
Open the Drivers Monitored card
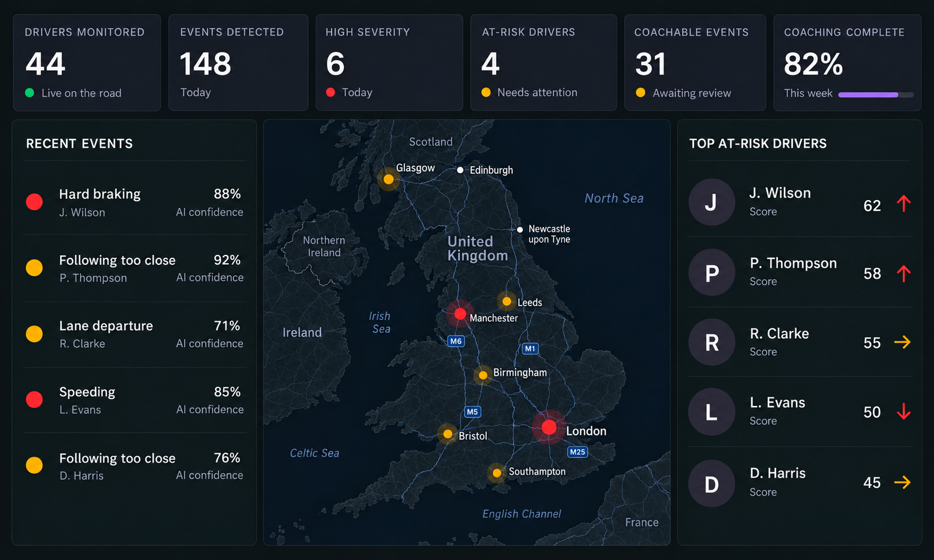pos(87,63)
